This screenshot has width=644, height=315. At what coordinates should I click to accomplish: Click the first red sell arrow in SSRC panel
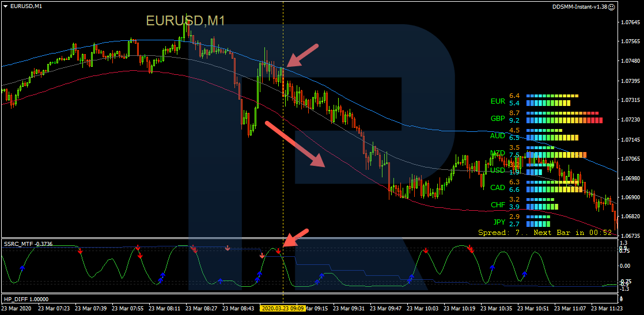pyautogui.click(x=80, y=251)
